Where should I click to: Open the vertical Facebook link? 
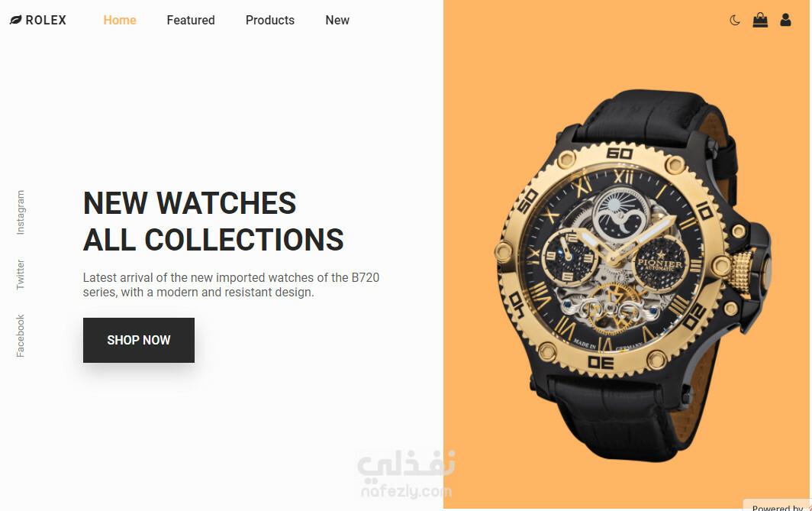point(20,336)
